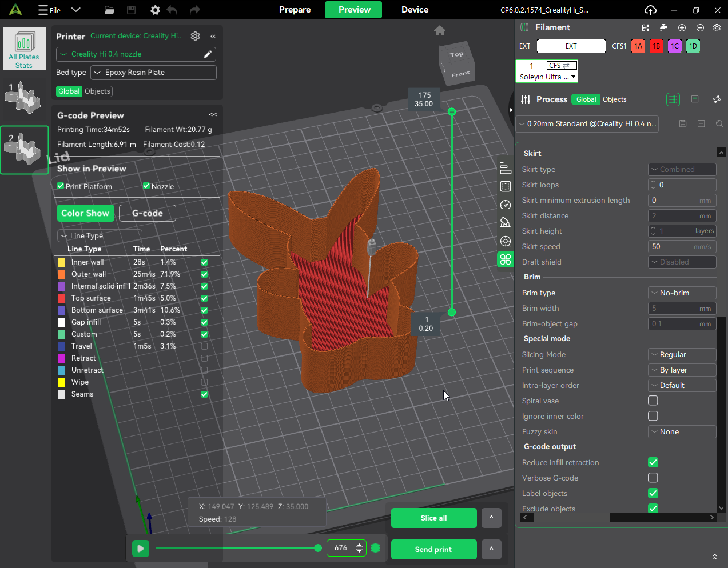
Task: Open Fuzzy skin None dropdown
Action: 682,431
